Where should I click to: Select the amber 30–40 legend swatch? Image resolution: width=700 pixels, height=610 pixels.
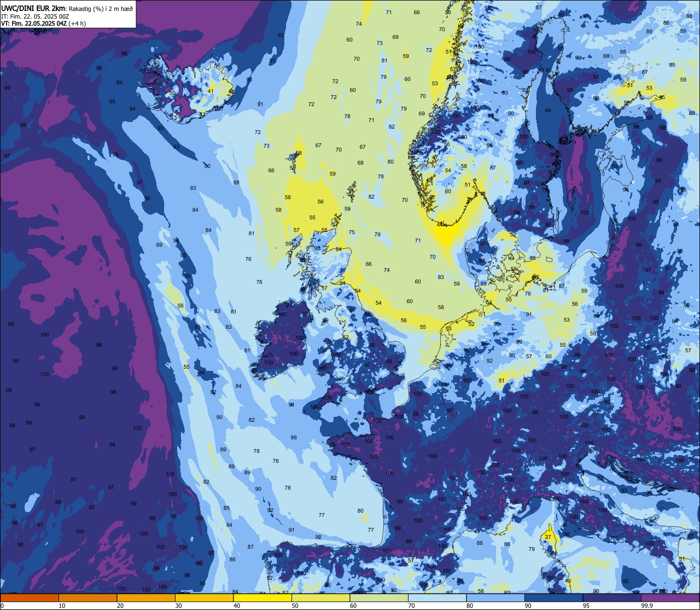[x=204, y=598]
